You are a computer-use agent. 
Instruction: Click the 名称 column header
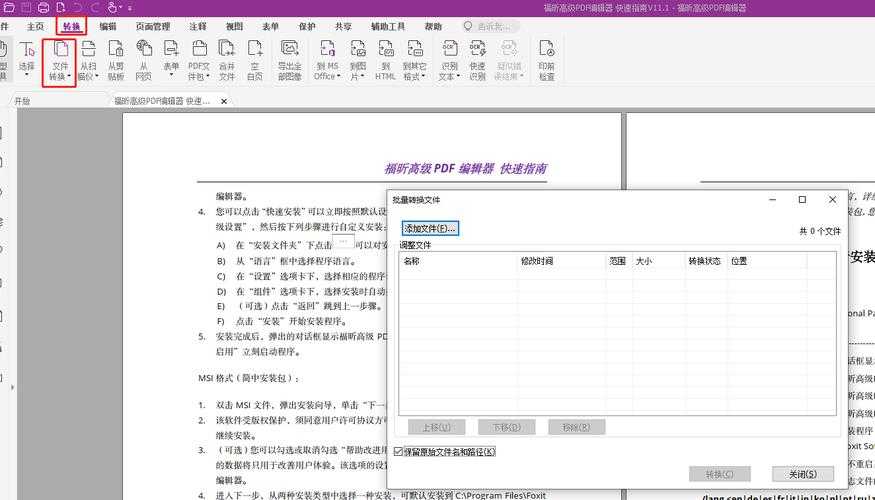coord(458,261)
